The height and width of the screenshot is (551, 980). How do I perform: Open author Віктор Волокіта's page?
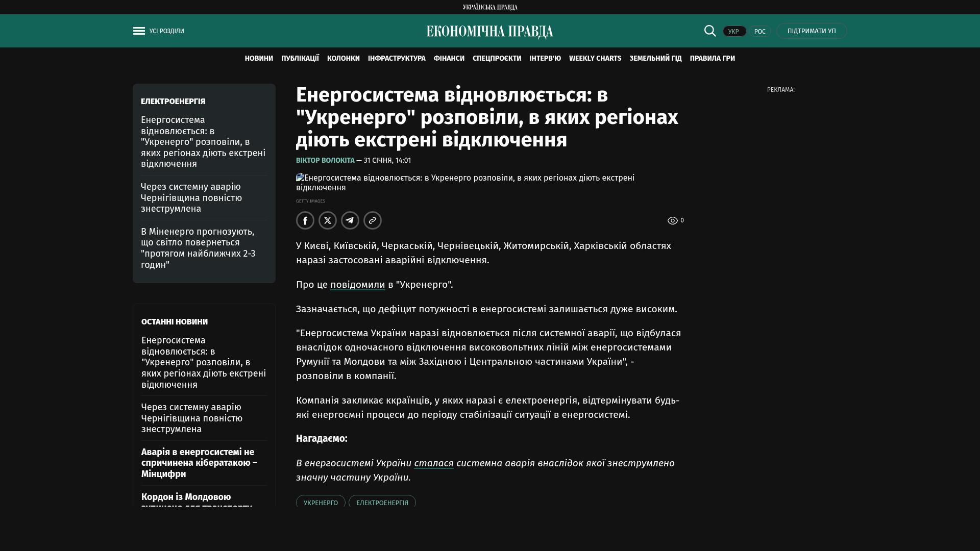coord(325,160)
